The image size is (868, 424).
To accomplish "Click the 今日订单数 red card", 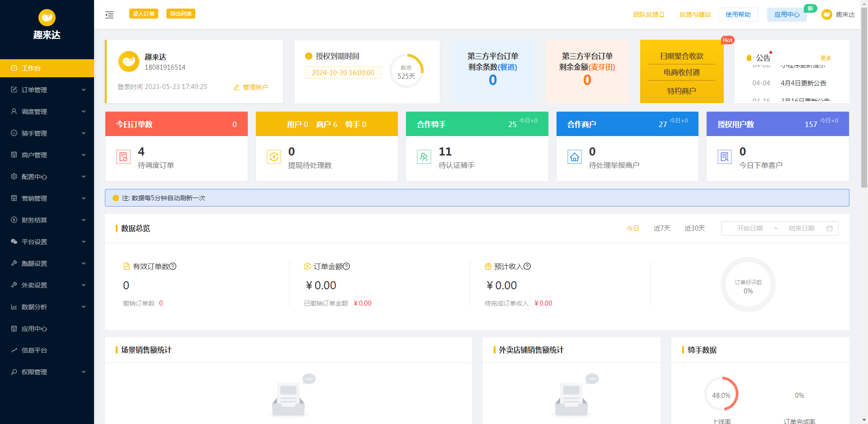I will [176, 124].
